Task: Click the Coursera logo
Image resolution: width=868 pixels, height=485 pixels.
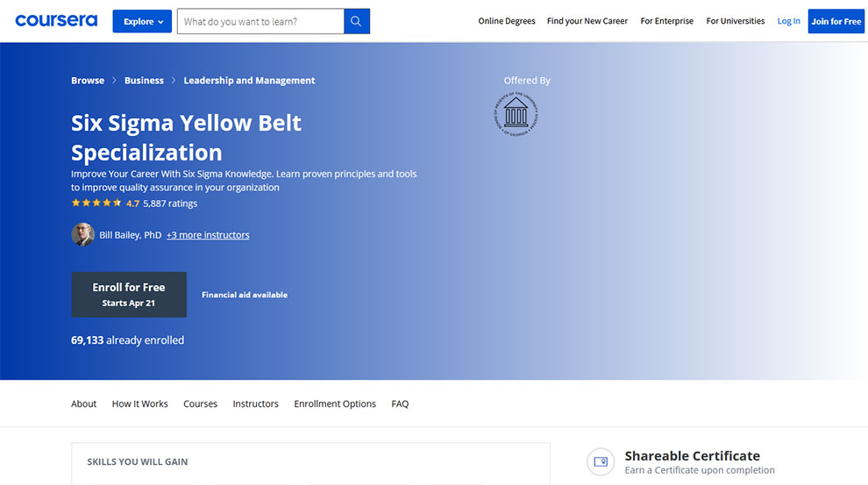Action: pos(56,21)
